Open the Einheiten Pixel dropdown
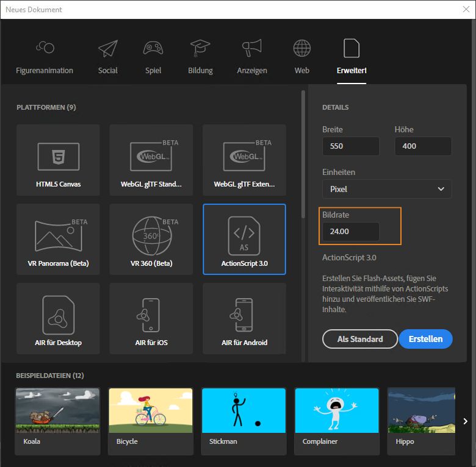The height and width of the screenshot is (467, 476). (x=387, y=189)
